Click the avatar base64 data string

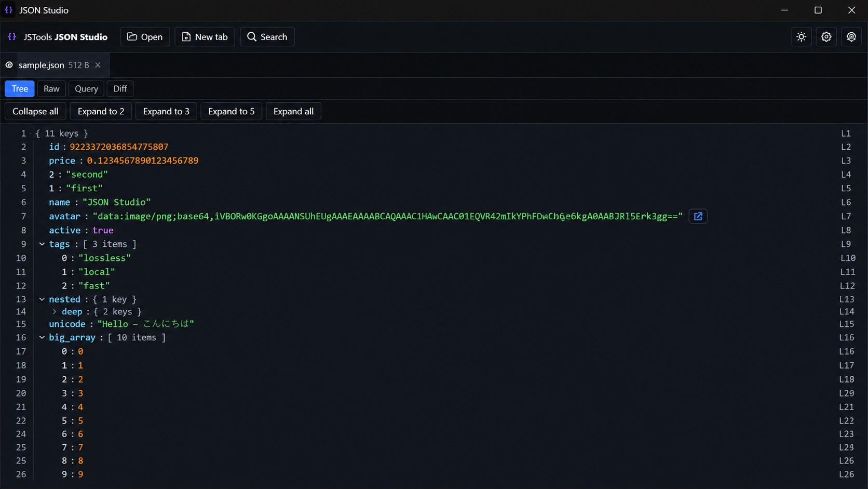(x=387, y=216)
